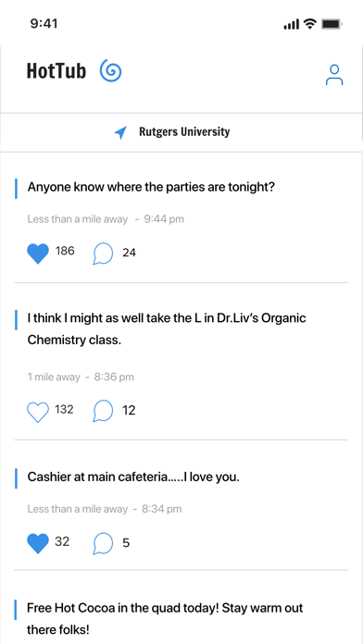This screenshot has height=644, width=363.
Task: Tap the battery icon in status bar
Action: (332, 24)
